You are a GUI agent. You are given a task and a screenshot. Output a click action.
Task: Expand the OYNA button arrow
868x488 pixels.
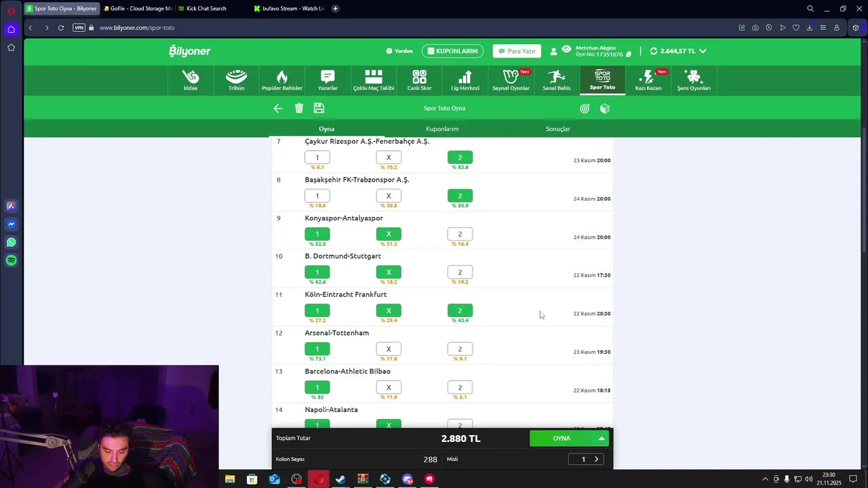(601, 439)
